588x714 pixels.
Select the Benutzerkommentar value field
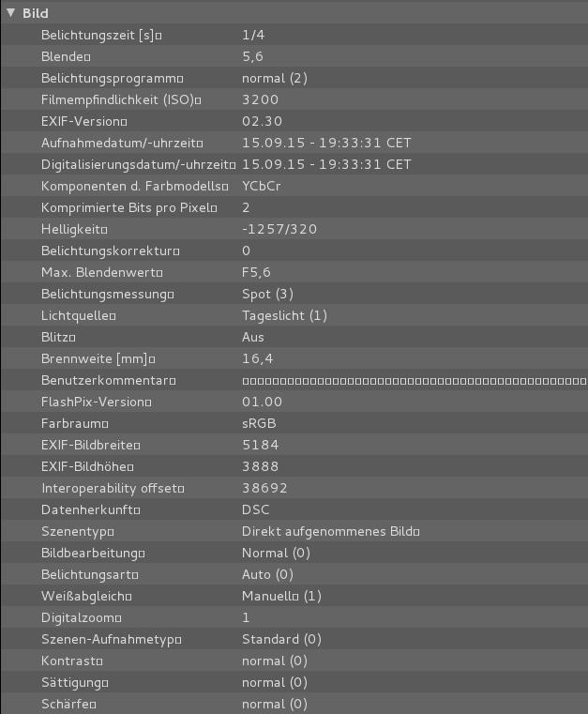pyautogui.click(x=413, y=381)
